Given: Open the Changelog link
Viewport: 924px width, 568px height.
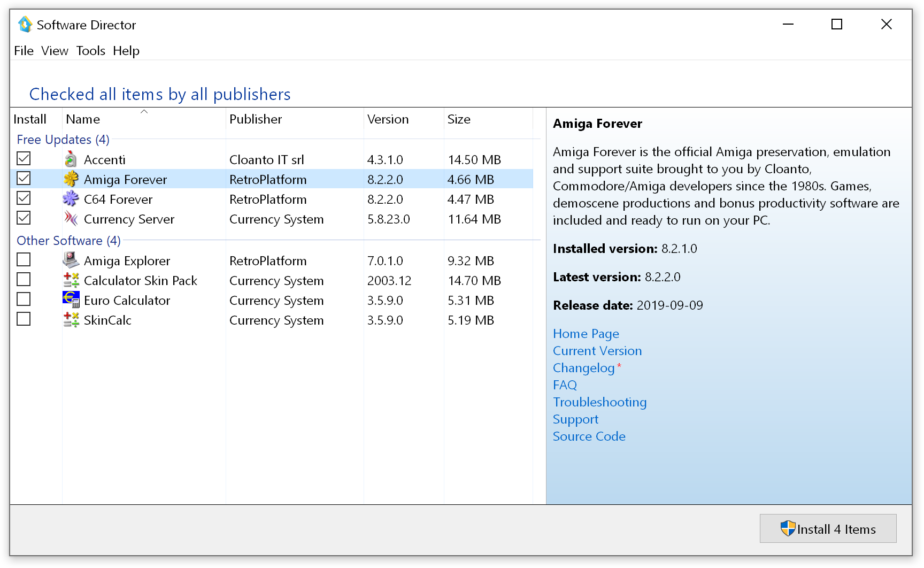Looking at the screenshot, I should pyautogui.click(x=584, y=368).
